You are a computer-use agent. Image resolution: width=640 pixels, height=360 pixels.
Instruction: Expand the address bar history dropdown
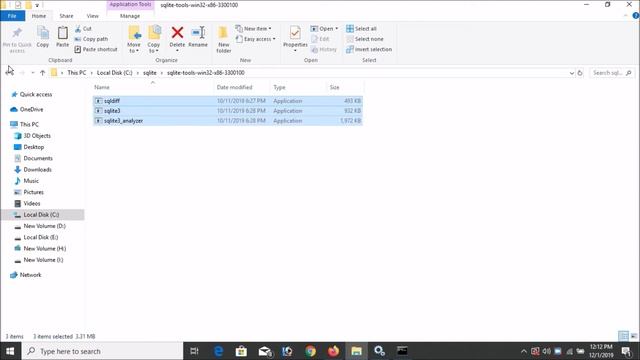click(x=571, y=73)
